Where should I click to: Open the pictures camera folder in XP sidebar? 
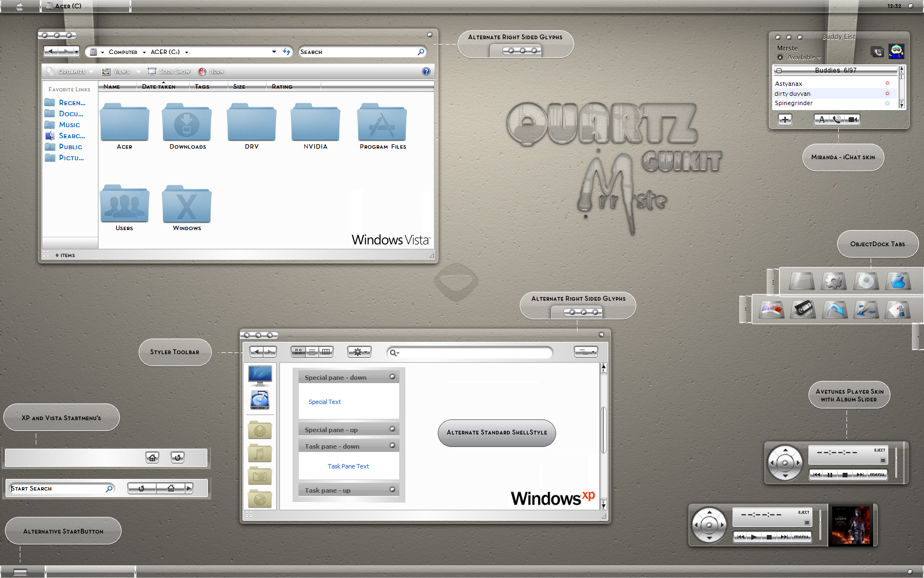260,476
